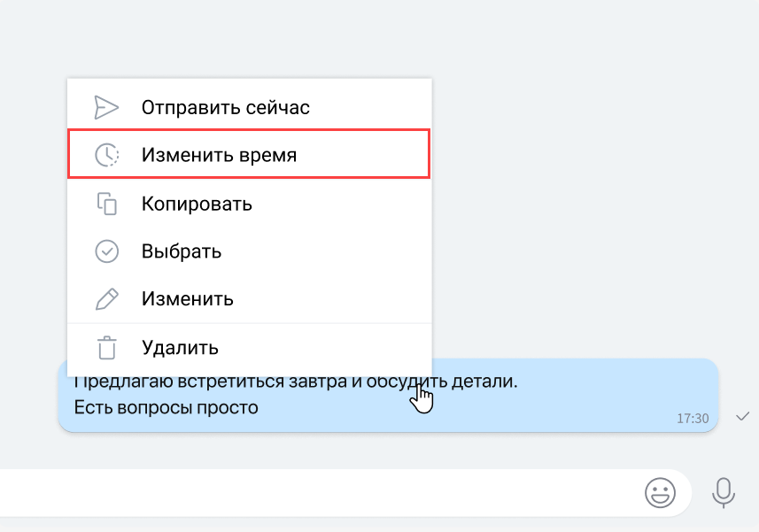The width and height of the screenshot is (759, 532).
Task: Click the clock icon for rescheduling
Action: point(106,155)
